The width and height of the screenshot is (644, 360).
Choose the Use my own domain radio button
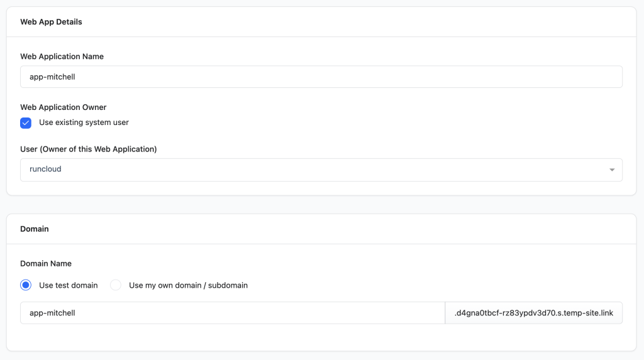[x=116, y=285]
